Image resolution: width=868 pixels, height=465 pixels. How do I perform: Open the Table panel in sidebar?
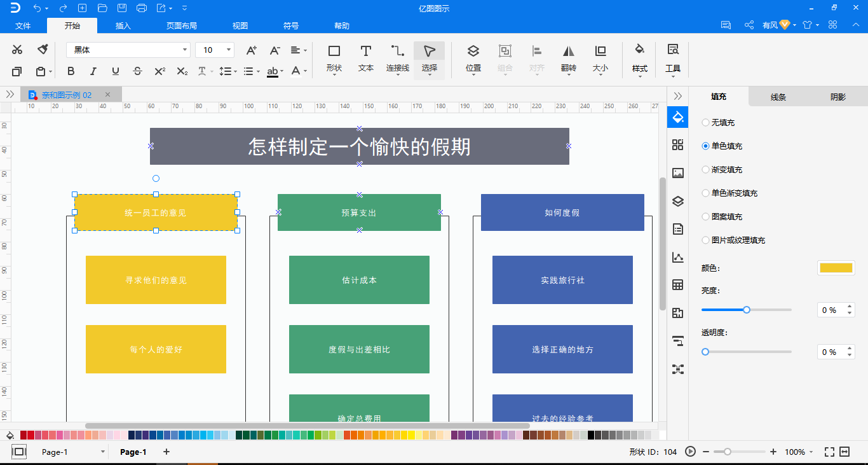coord(678,285)
